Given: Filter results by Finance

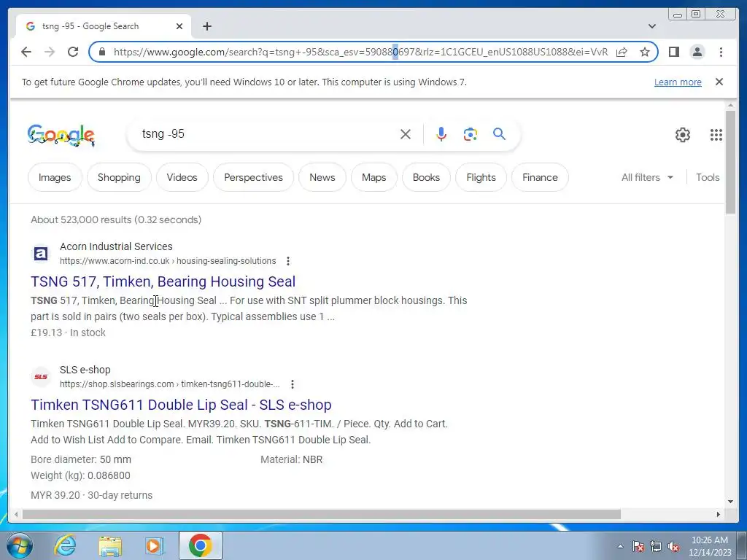Looking at the screenshot, I should [x=540, y=177].
